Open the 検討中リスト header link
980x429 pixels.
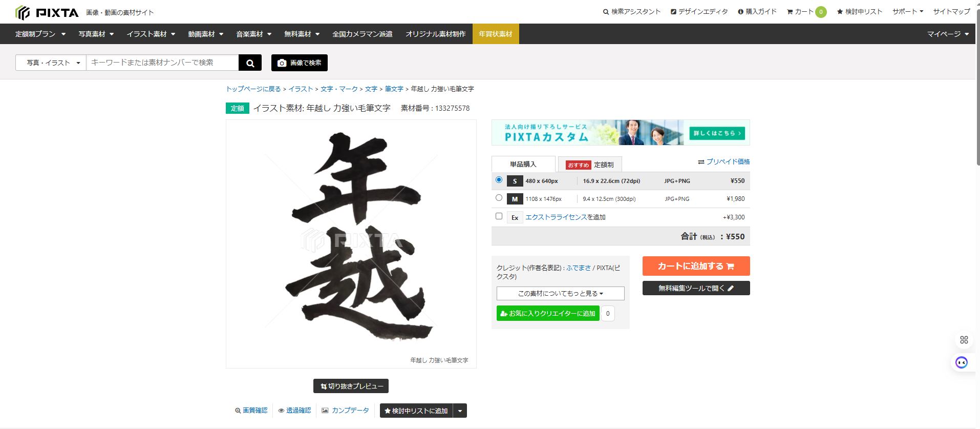pyautogui.click(x=860, y=11)
